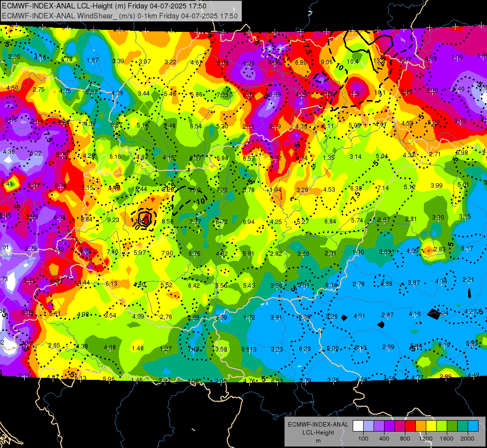Select the light lavender legend swatch
The height and width of the screenshot is (448, 487).
coord(368,426)
